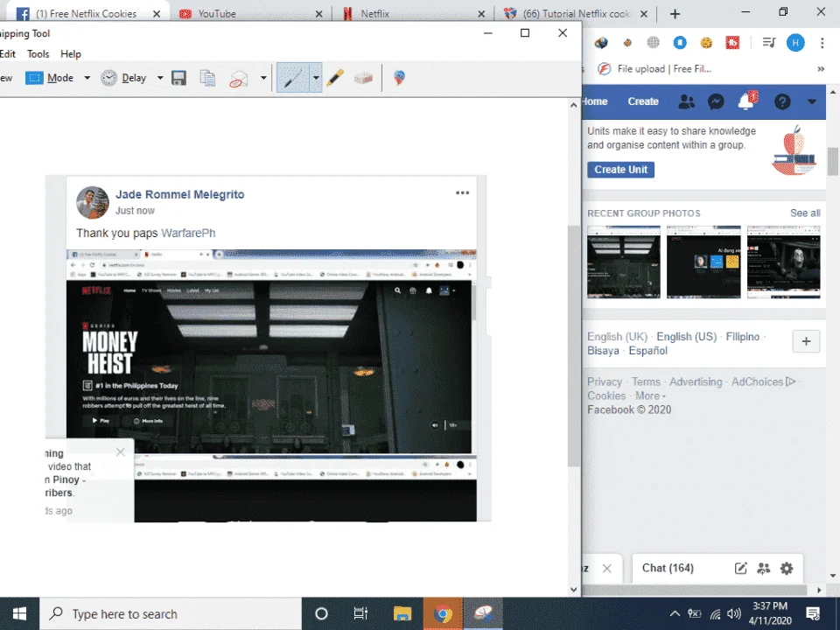Click the Create Unit button
Viewport: 840px width, 630px height.
tap(621, 169)
